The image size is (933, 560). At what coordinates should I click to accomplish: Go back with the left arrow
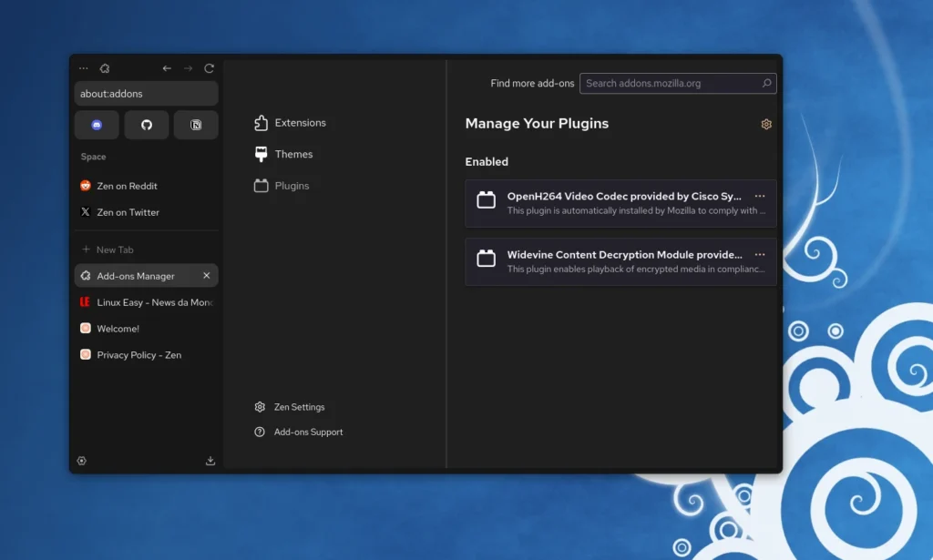click(168, 68)
